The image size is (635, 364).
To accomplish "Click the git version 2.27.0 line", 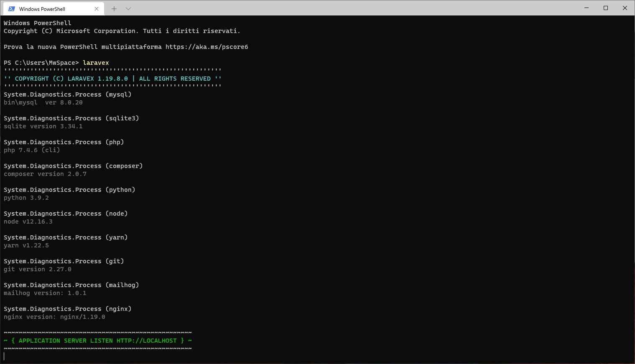I will (37, 269).
